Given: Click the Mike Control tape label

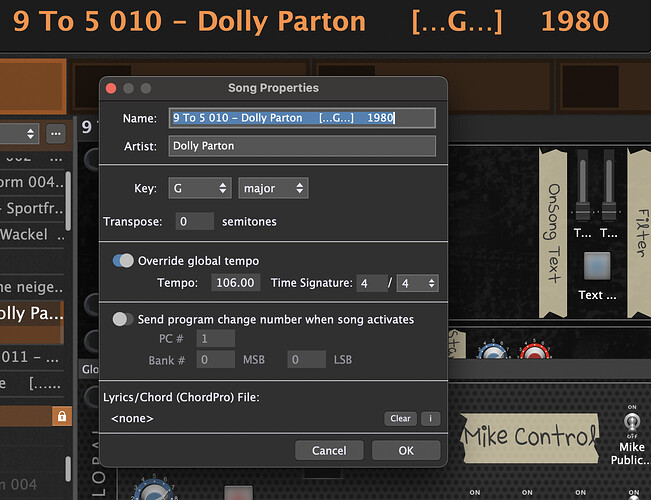Looking at the screenshot, I should (529, 436).
